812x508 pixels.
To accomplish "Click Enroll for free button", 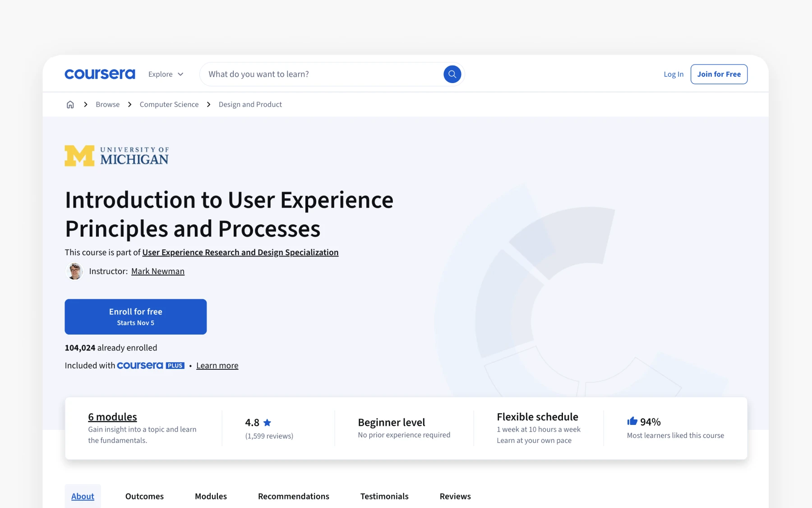I will click(136, 317).
